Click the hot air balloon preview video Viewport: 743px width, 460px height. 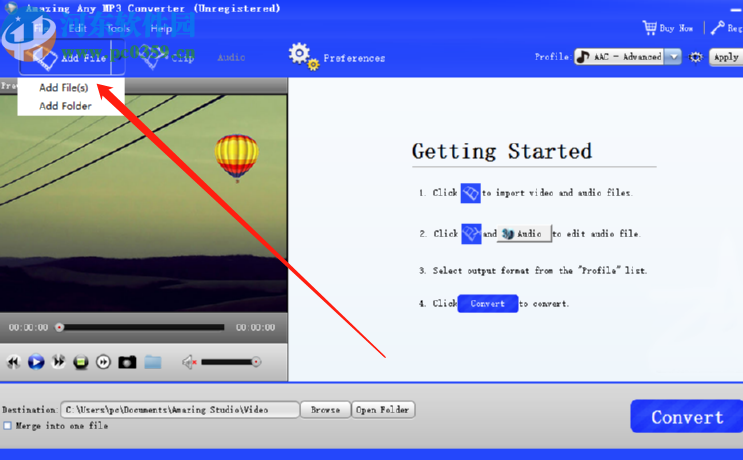click(144, 203)
